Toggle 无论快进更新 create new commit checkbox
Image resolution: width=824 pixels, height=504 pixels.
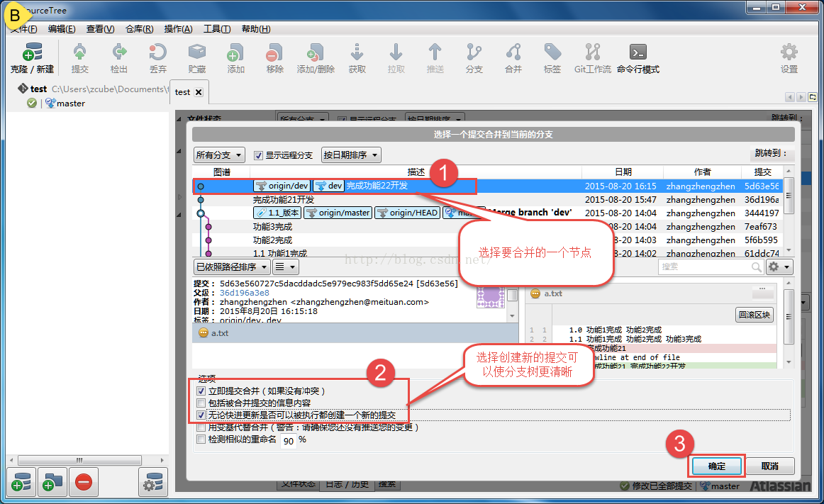click(x=201, y=415)
